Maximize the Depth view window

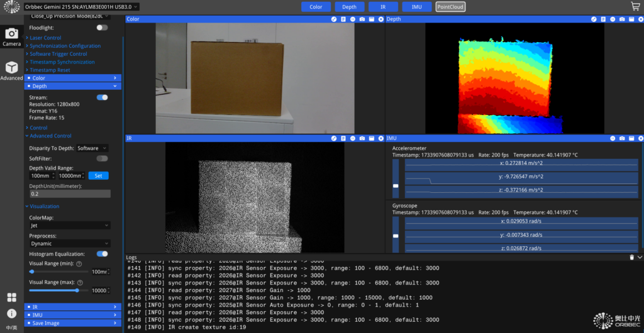pos(631,19)
